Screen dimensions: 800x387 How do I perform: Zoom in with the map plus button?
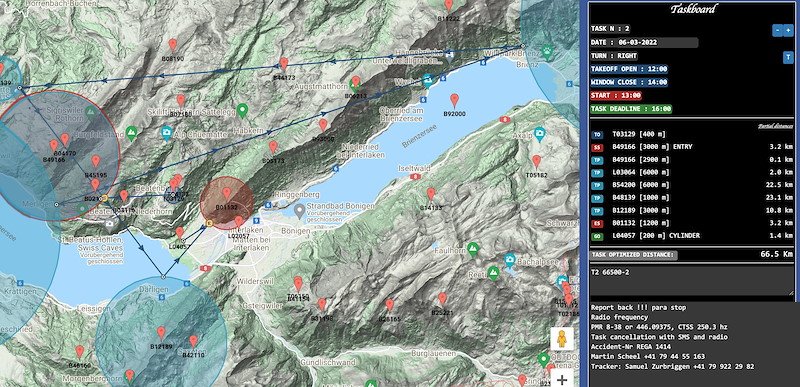[562, 379]
